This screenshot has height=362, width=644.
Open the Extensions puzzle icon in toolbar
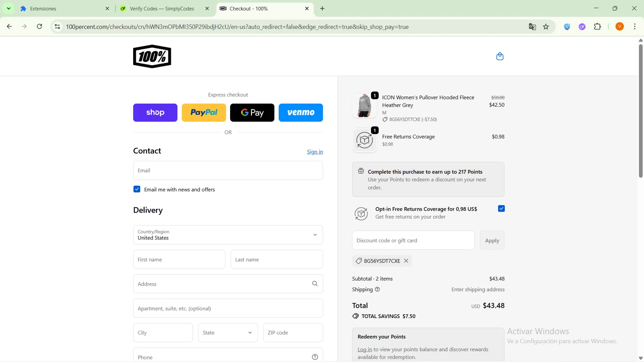pyautogui.click(x=598, y=27)
